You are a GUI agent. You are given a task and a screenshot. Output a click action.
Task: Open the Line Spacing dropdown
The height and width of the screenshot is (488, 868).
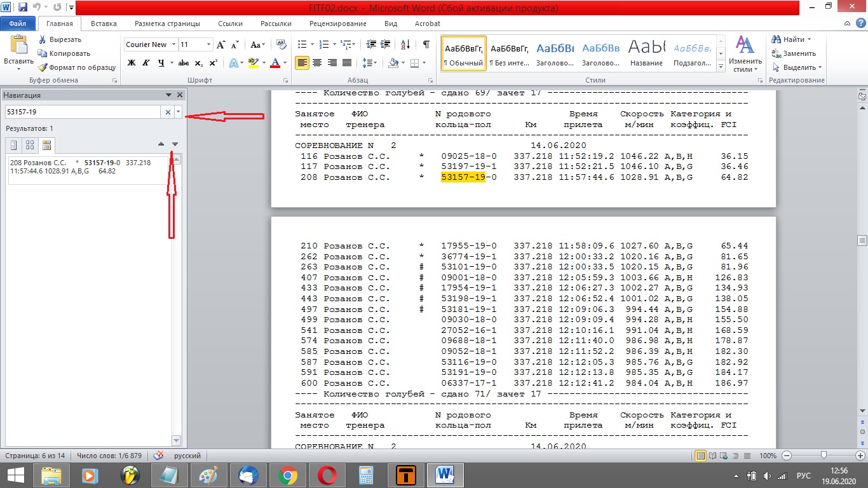click(370, 63)
